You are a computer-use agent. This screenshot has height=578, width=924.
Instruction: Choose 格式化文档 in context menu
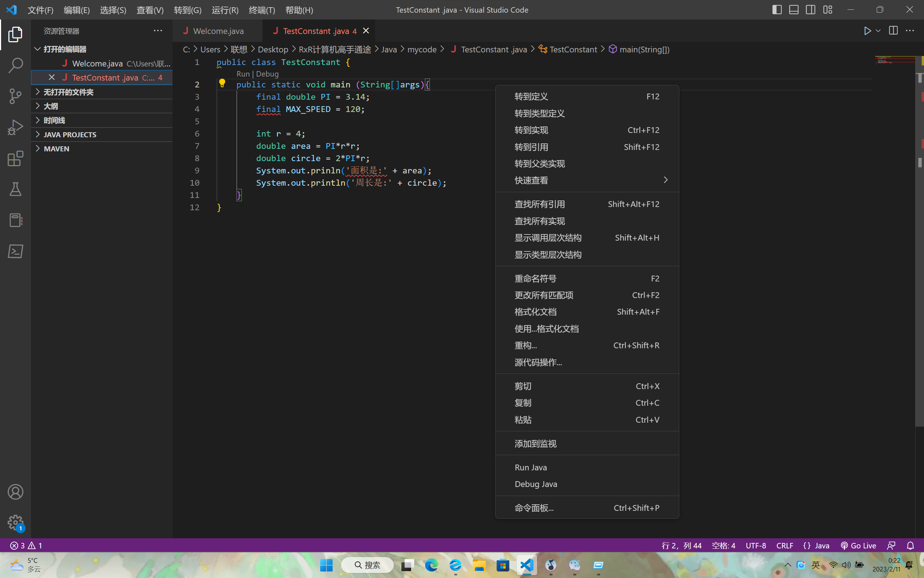587,311
